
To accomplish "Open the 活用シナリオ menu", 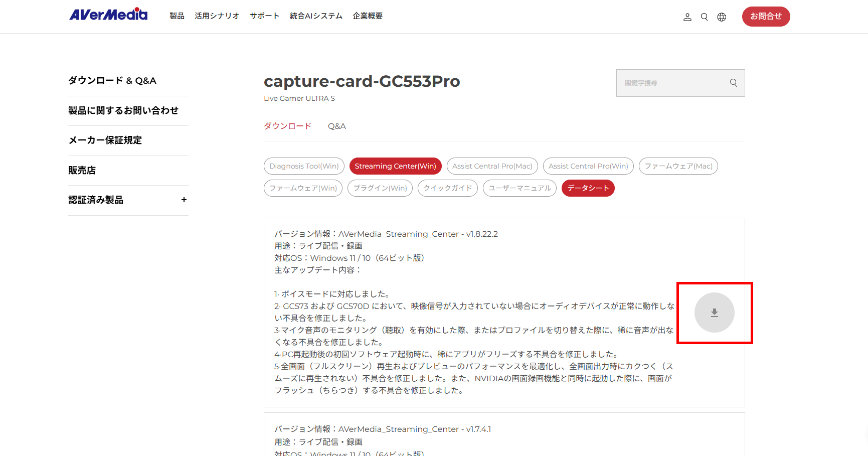I will 217,16.
